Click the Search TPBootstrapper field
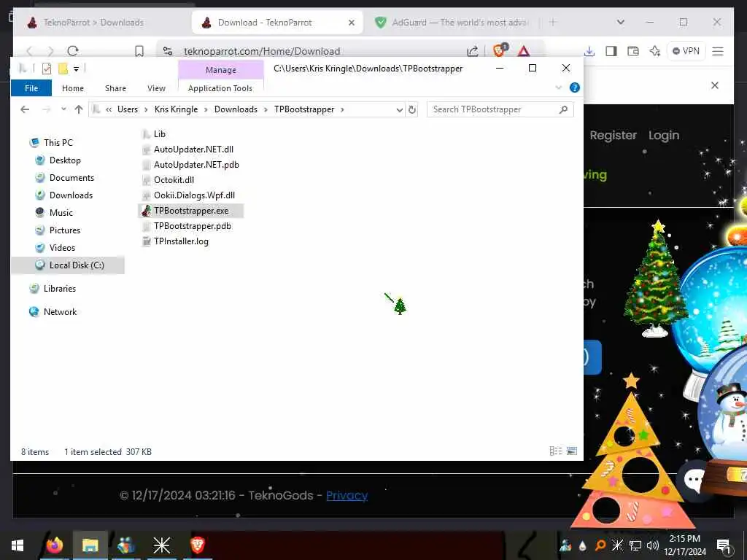 500,109
